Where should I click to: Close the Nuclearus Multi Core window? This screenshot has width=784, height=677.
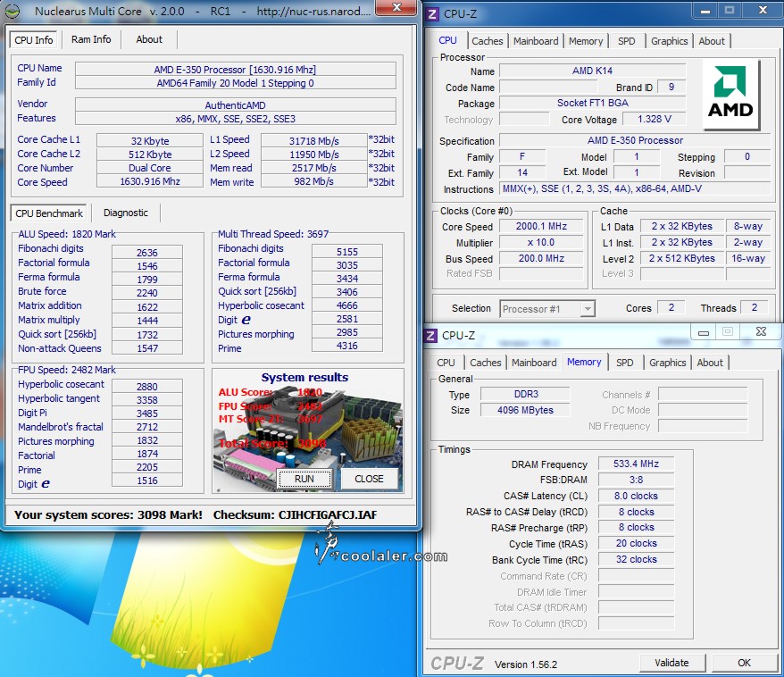coord(396,8)
